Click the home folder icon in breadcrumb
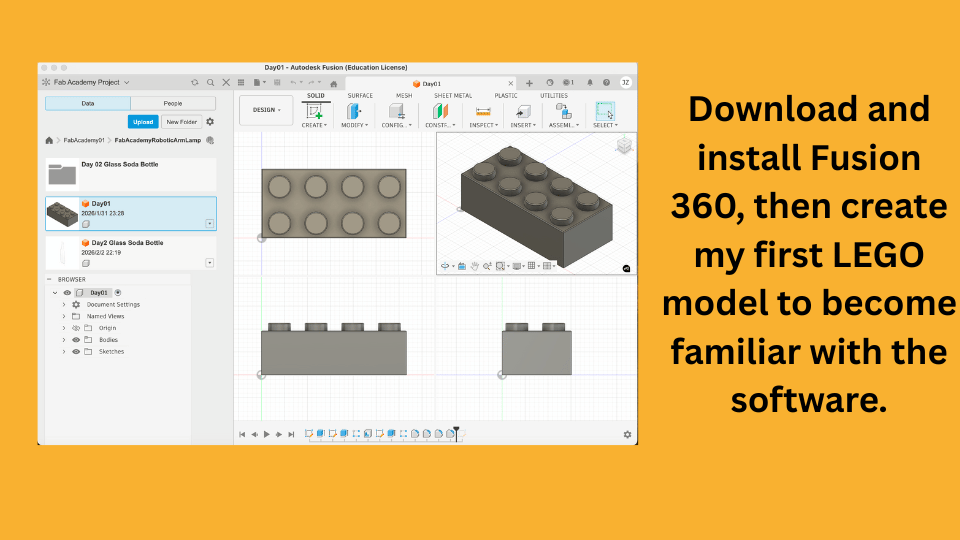960x540 pixels. coord(49,140)
